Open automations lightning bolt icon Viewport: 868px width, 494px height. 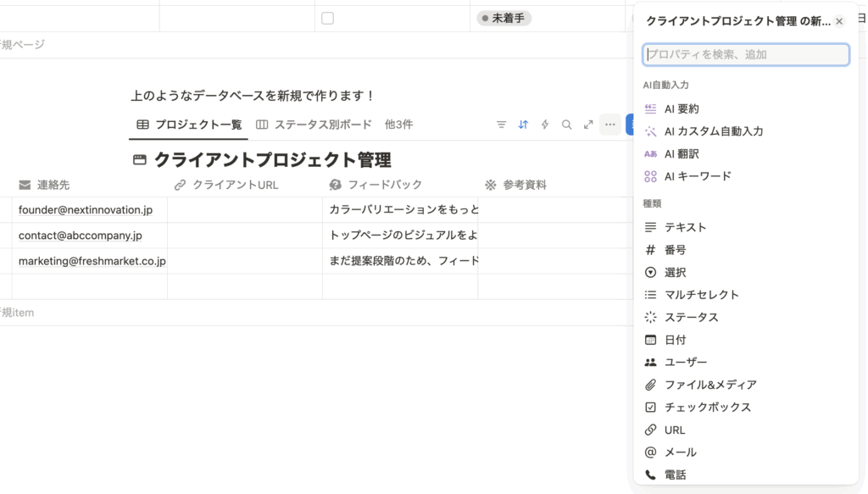[x=545, y=125]
